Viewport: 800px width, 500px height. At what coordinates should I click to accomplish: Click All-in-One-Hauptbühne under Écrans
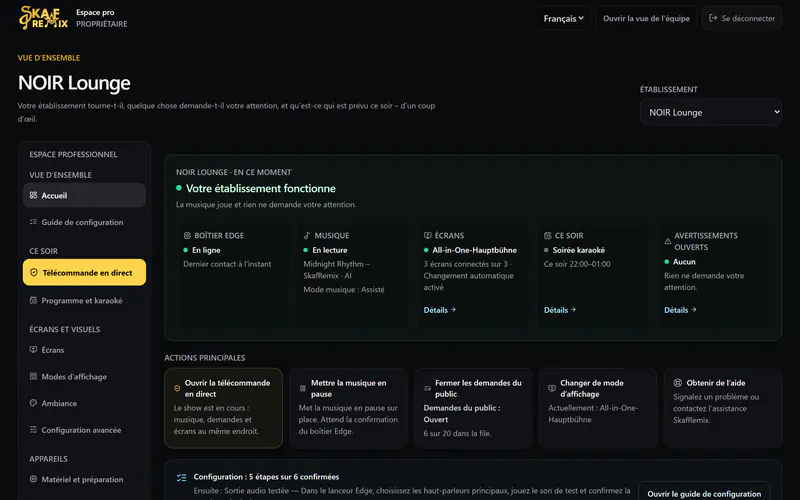(474, 250)
